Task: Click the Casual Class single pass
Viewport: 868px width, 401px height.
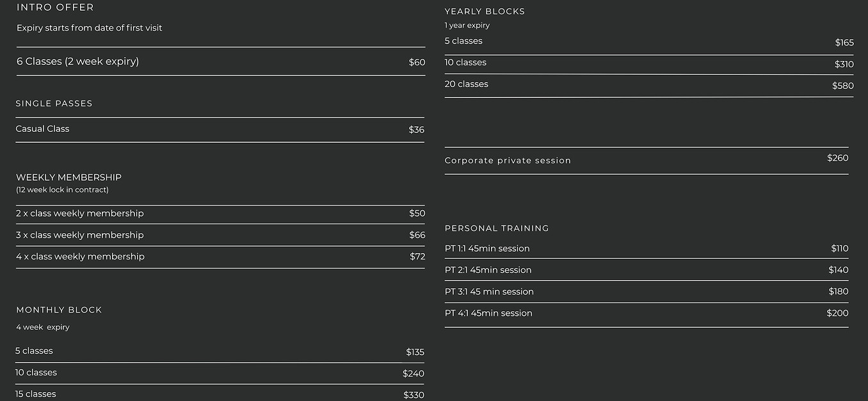Action: point(220,129)
